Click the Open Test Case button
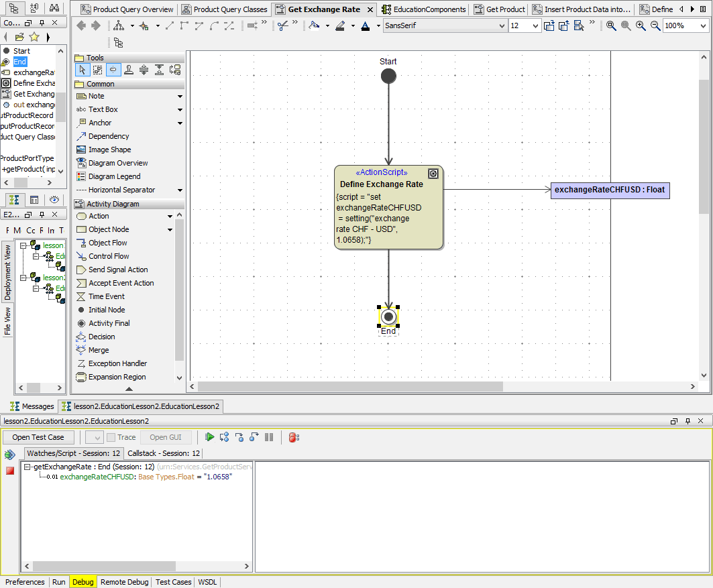This screenshot has width=713, height=588. [x=38, y=437]
